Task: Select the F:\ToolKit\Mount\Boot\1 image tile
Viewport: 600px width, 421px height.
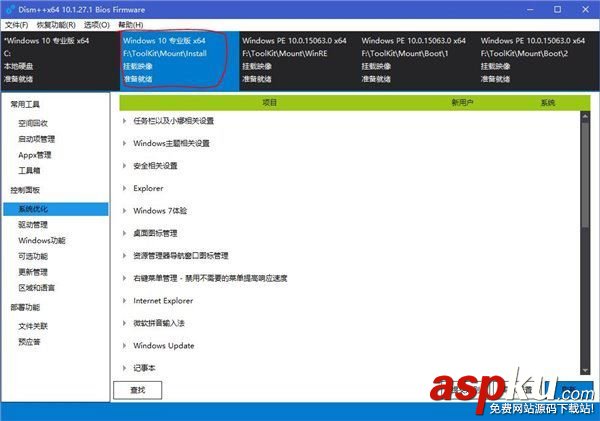Action: pos(418,60)
